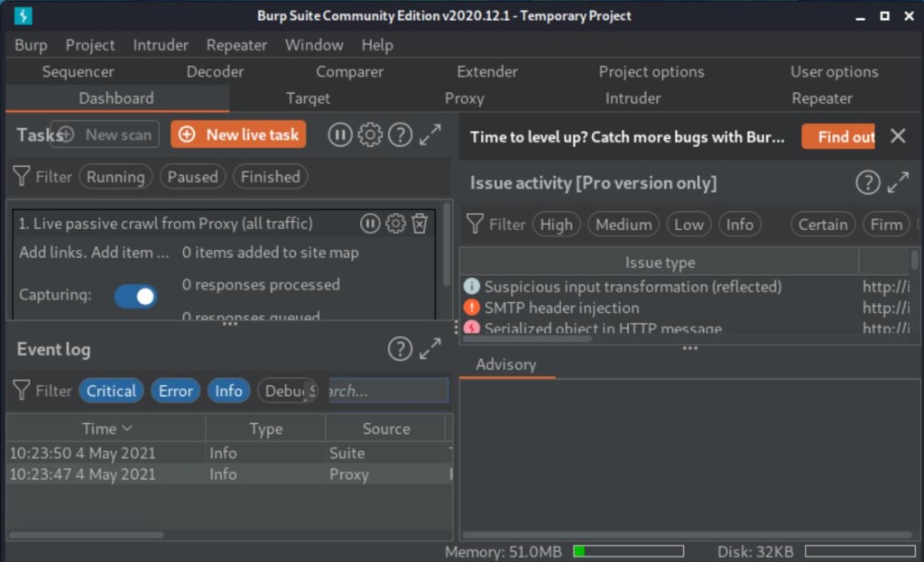Open the Window menu

pos(314,45)
